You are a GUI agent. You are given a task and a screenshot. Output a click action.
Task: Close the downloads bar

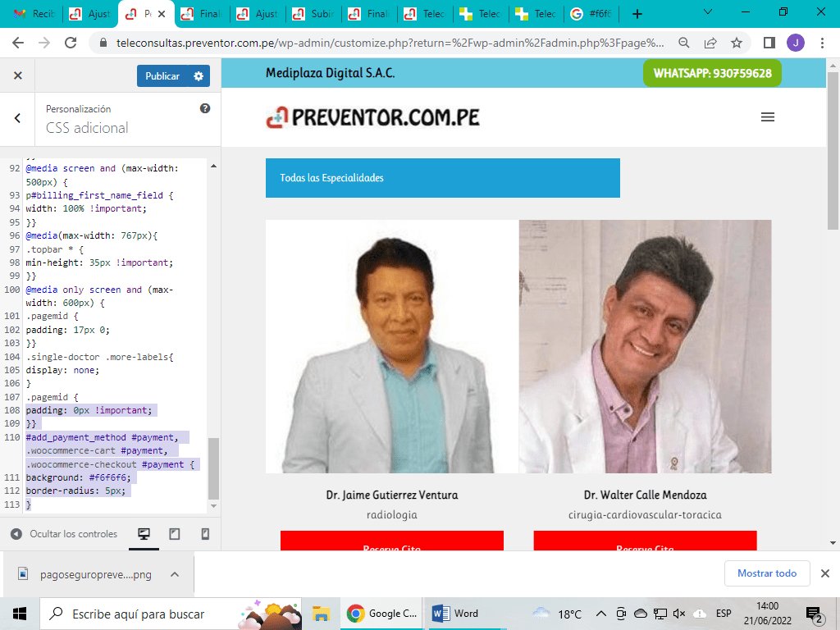(x=825, y=573)
